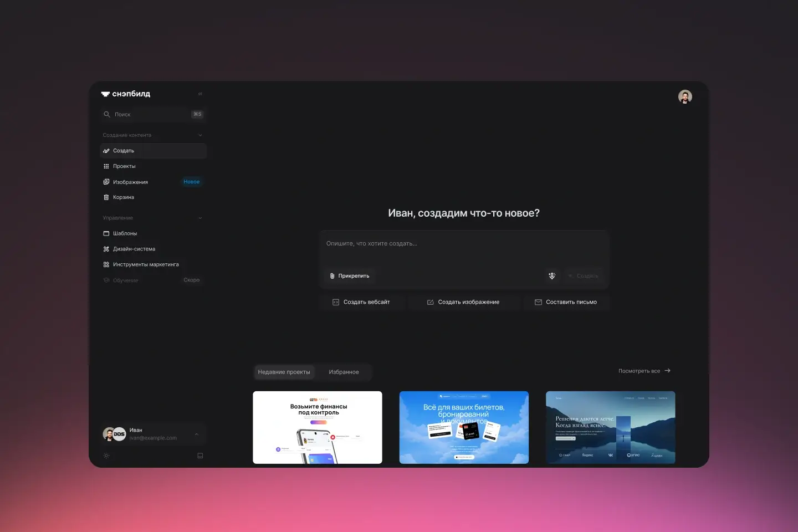Click the microphone voice input icon
The image size is (798, 532).
[x=552, y=276]
